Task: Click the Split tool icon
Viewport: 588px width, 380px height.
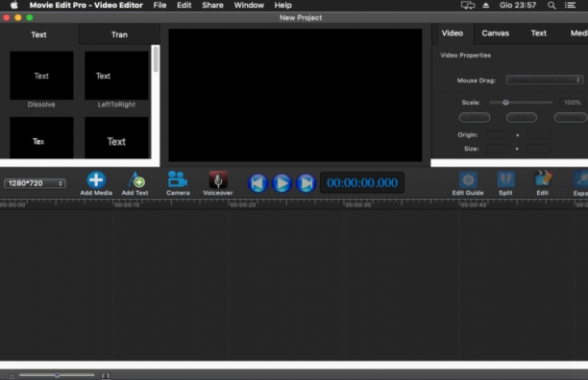Action: coord(505,179)
